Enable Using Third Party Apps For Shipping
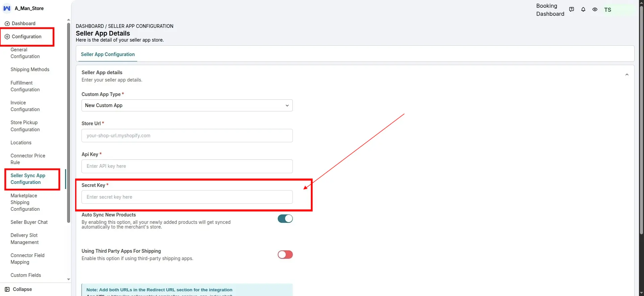 pos(285,255)
